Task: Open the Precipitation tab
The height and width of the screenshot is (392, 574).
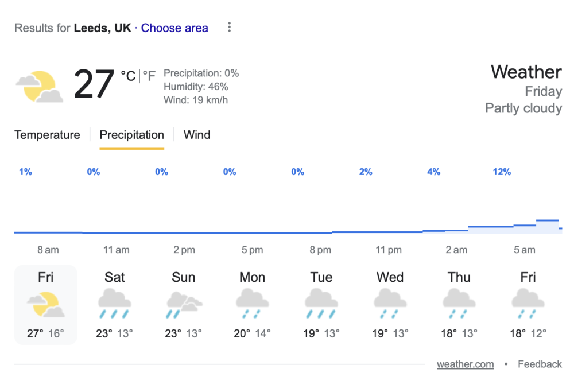Action: point(132,135)
